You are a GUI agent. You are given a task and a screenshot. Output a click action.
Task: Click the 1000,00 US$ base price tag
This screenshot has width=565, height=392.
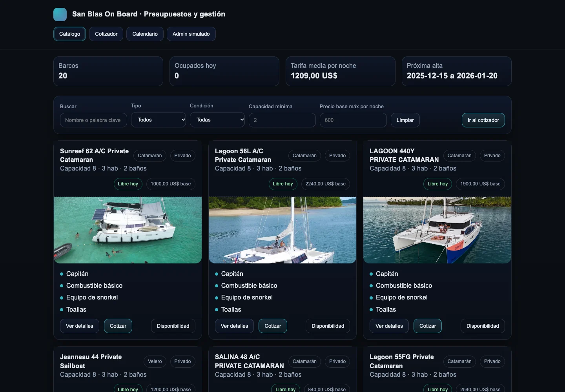coord(171,184)
